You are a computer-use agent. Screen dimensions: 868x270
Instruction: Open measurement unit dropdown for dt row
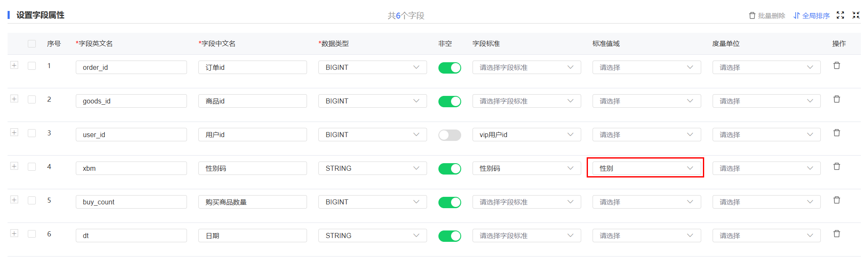pos(767,236)
